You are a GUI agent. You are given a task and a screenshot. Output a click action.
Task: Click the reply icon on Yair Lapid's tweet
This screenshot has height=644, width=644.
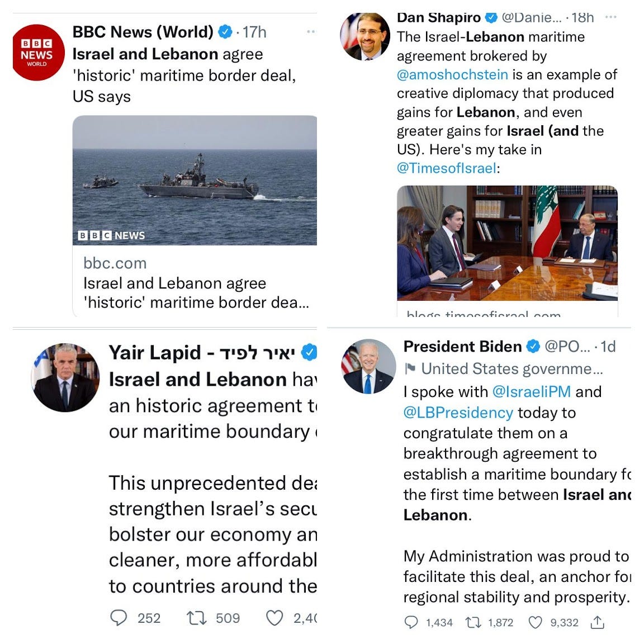pos(119,617)
